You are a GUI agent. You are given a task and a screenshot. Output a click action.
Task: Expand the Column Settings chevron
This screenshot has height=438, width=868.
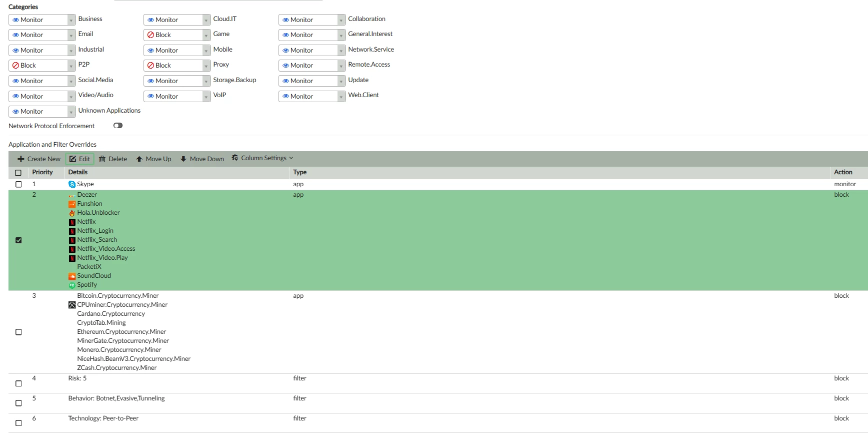(x=291, y=158)
